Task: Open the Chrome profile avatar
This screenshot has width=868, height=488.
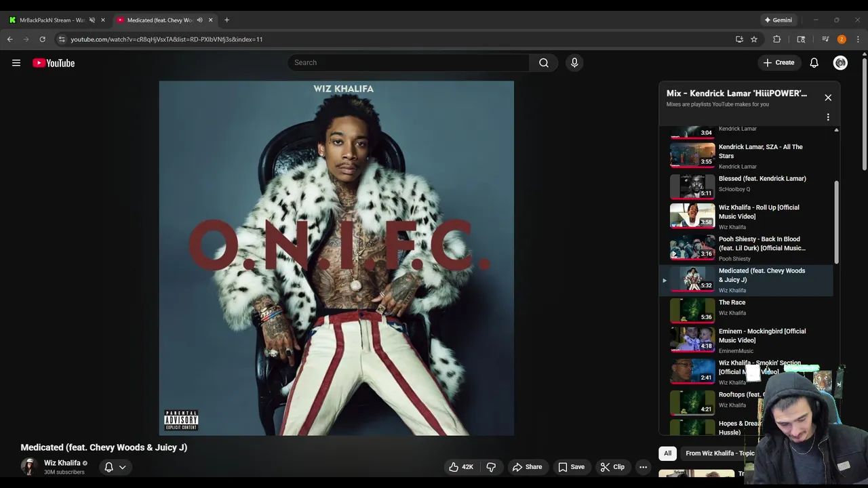Action: point(842,39)
